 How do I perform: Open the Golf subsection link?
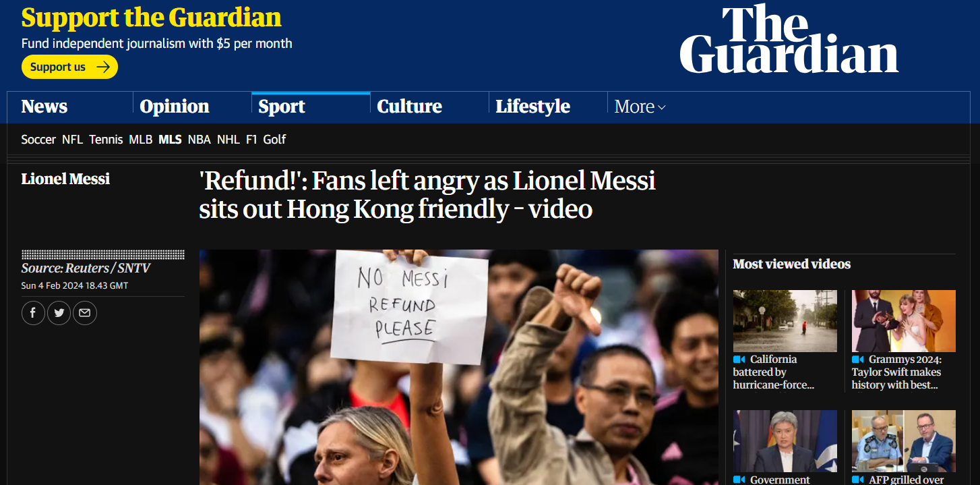click(x=274, y=140)
